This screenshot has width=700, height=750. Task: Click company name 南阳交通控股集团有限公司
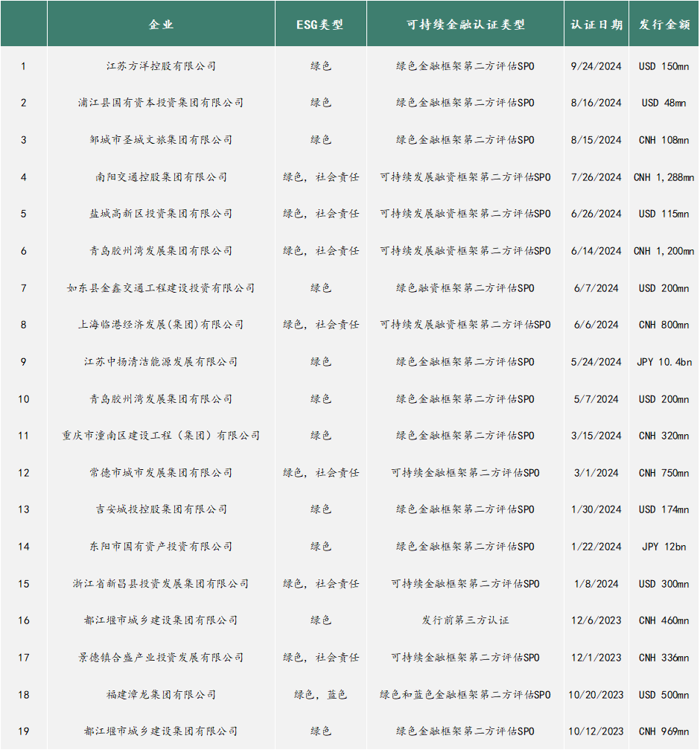click(x=161, y=177)
